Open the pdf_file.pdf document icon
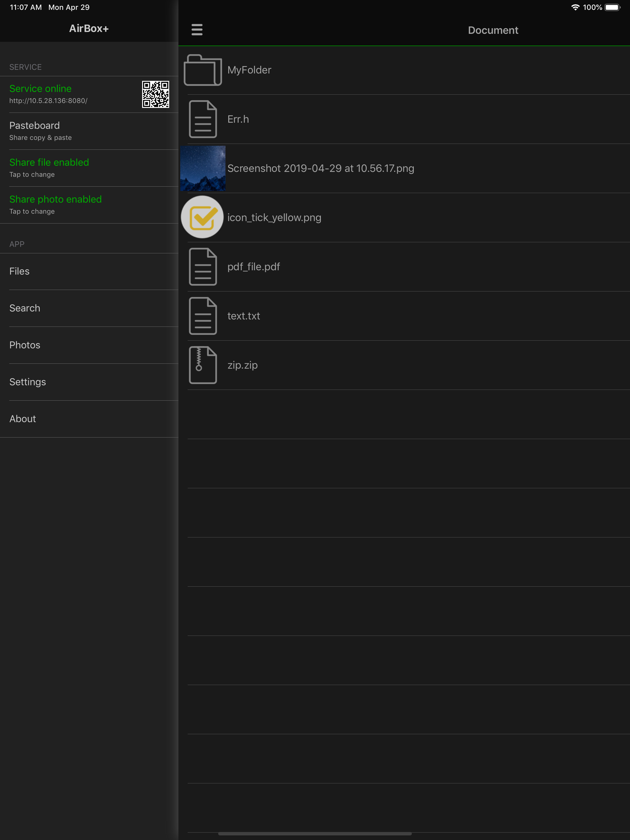The image size is (630, 840). coord(202,267)
